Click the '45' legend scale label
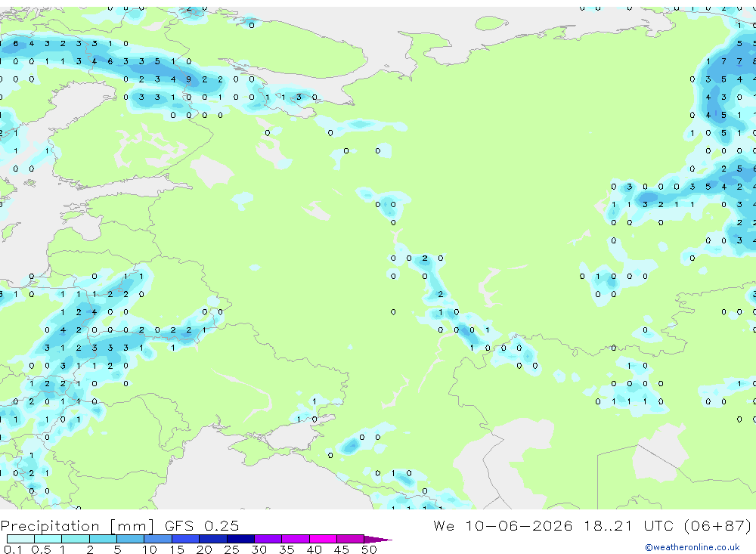 (342, 549)
